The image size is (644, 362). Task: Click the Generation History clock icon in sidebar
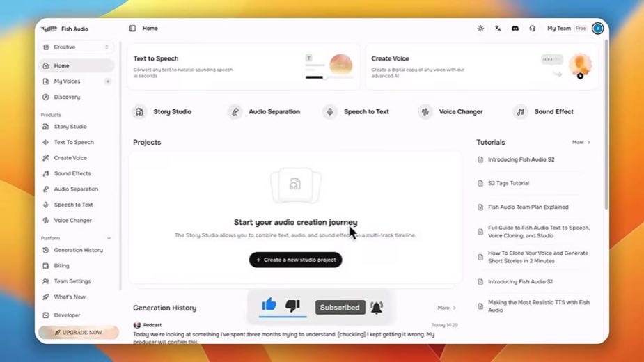tap(45, 250)
